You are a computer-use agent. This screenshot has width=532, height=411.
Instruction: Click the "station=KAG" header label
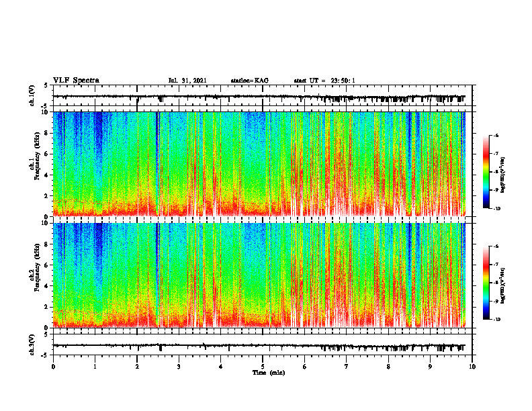(x=250, y=81)
